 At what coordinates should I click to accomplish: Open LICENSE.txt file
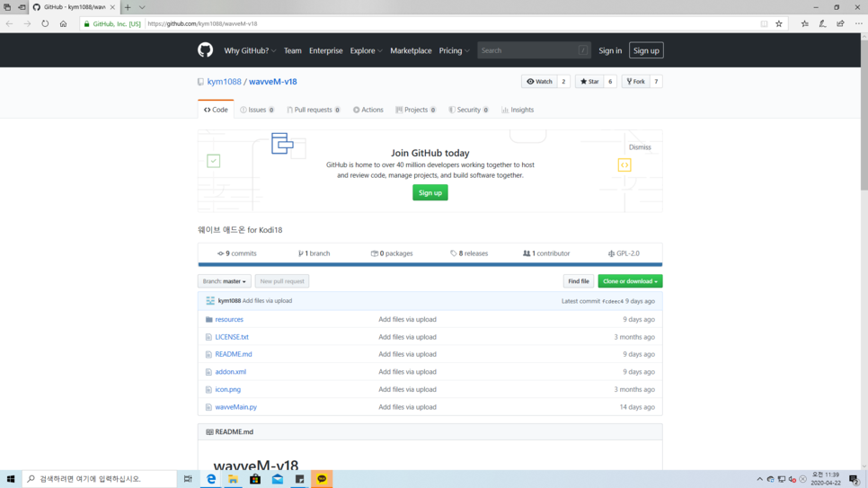tap(232, 337)
